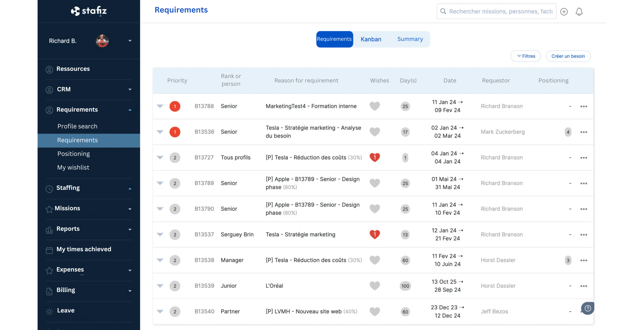Expand the priority dropdown for B13788
The height and width of the screenshot is (330, 644).
pyautogui.click(x=160, y=106)
